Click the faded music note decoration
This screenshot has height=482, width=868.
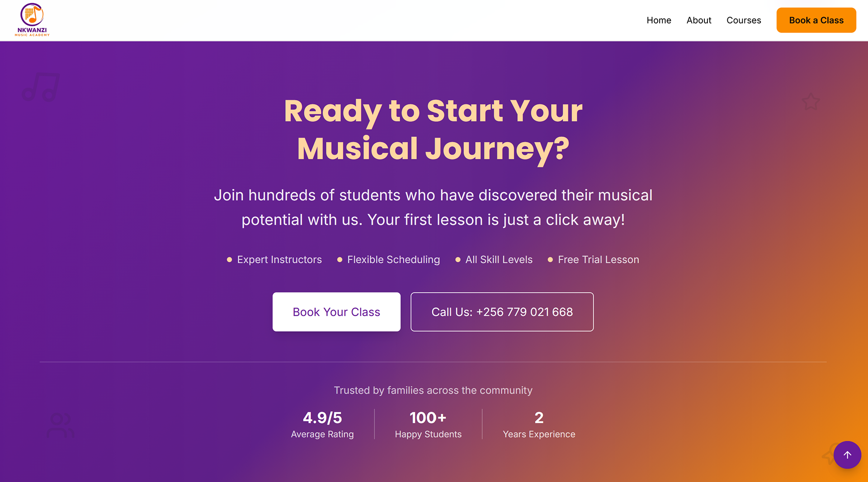(41, 87)
